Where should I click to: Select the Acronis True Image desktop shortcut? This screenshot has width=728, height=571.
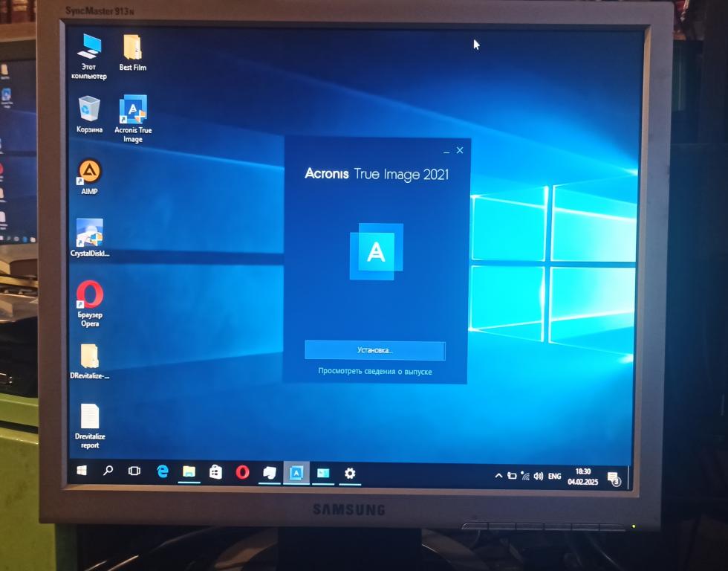point(133,118)
